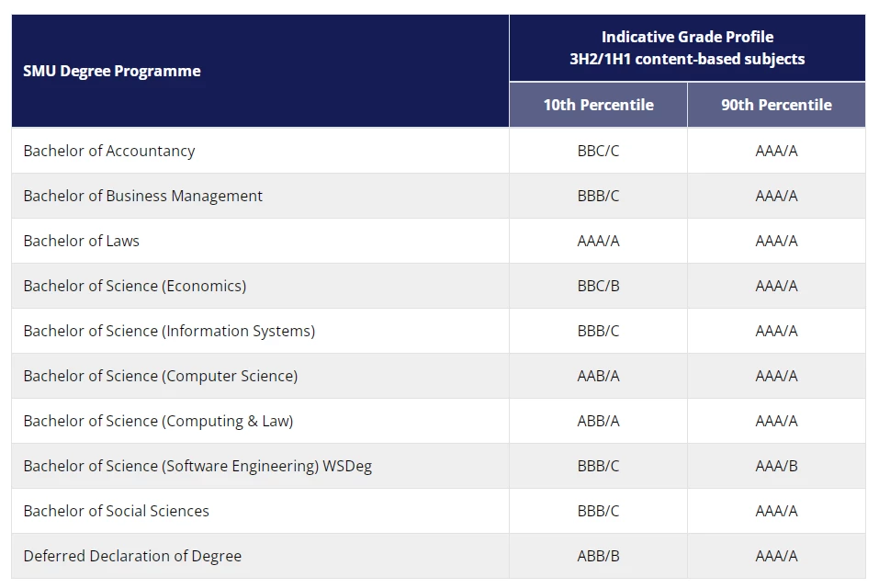
Task: Select the 10th percentile AAA/A for Laws
Action: pos(598,241)
